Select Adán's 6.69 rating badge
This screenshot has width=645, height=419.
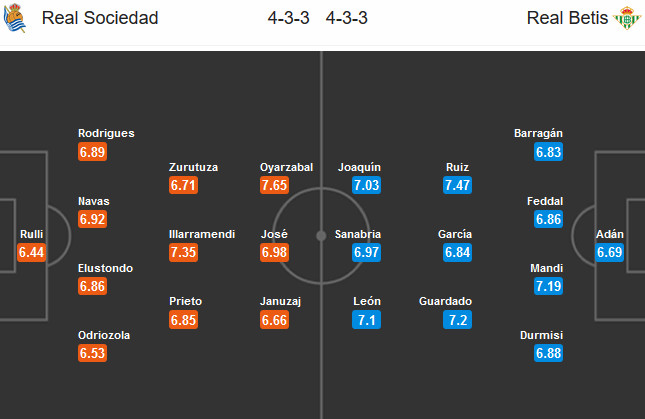pyautogui.click(x=610, y=252)
